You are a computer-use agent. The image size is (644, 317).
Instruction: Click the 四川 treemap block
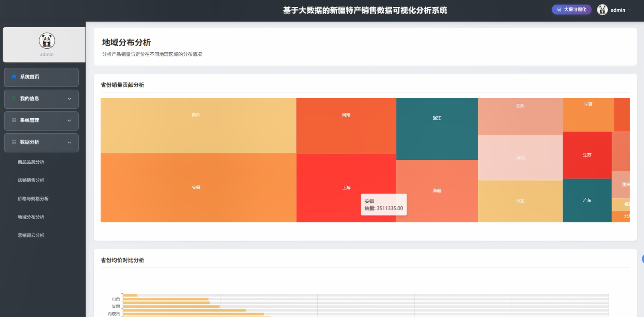[520, 116]
